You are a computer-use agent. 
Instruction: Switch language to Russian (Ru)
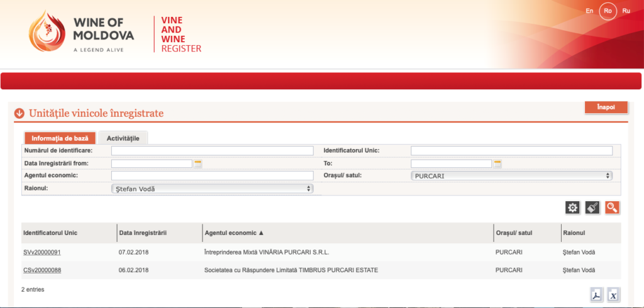626,11
